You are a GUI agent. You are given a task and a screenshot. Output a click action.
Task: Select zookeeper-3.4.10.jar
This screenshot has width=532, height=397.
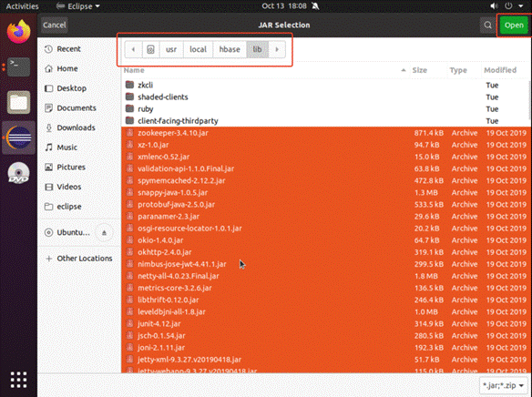coord(325,133)
